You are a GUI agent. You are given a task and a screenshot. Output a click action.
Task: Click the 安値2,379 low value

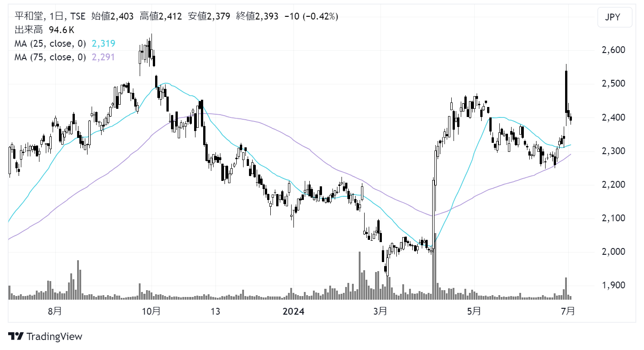pos(209,17)
